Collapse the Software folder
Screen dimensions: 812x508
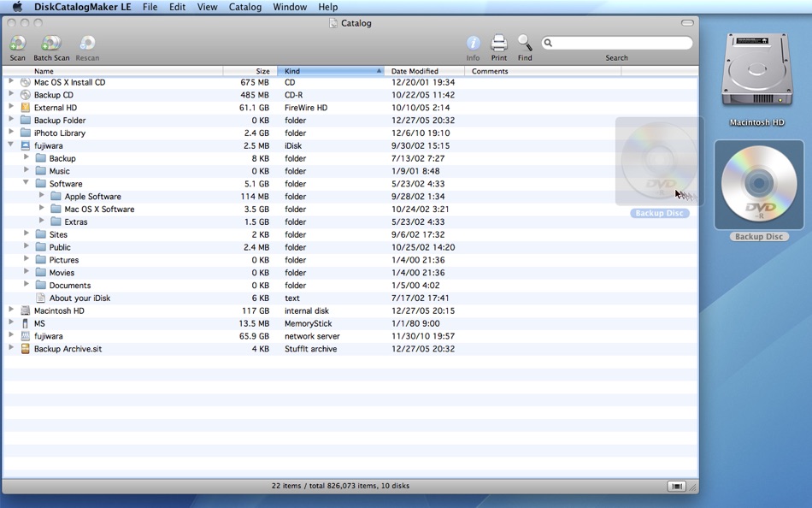click(26, 182)
